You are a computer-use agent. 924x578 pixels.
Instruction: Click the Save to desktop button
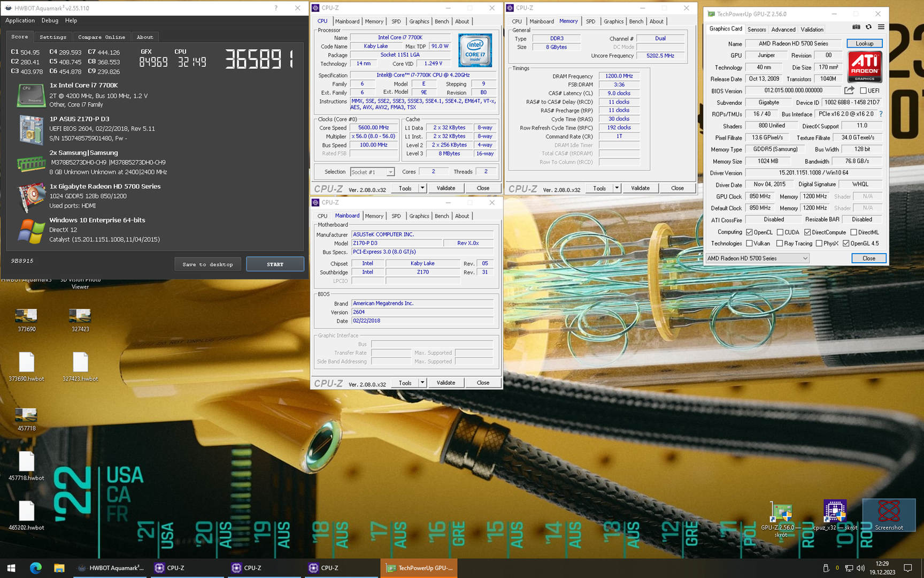coord(207,264)
